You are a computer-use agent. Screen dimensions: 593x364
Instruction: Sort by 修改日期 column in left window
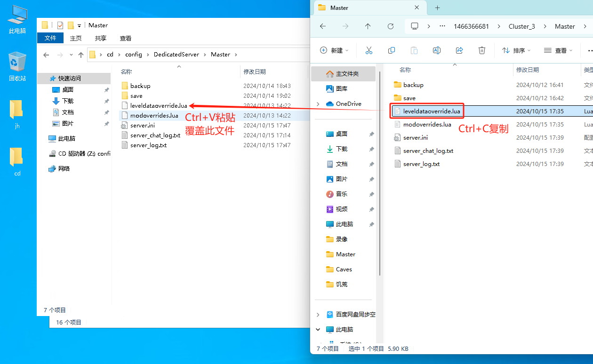point(255,71)
